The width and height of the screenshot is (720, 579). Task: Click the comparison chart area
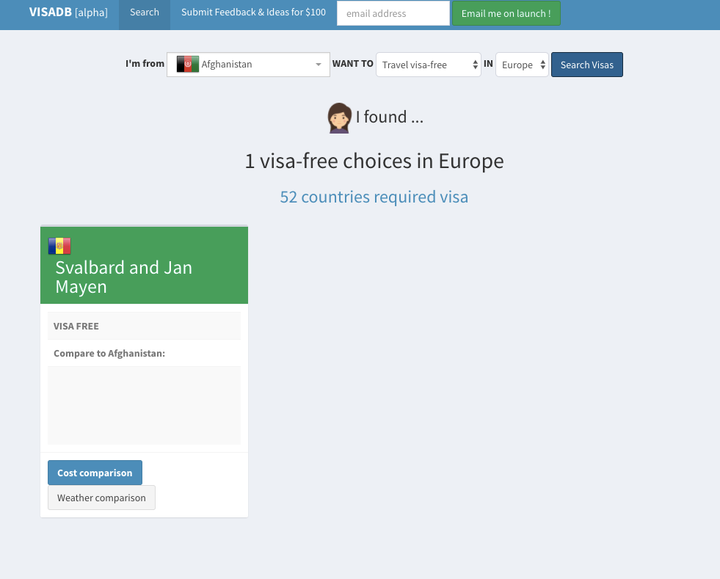tap(144, 405)
